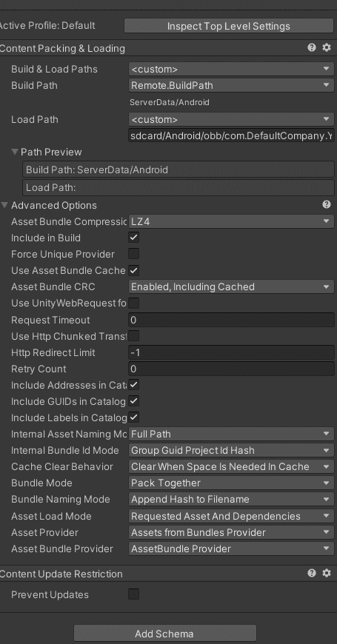Click the Request Timeout field
The width and height of the screenshot is (337, 644).
pyautogui.click(x=231, y=320)
